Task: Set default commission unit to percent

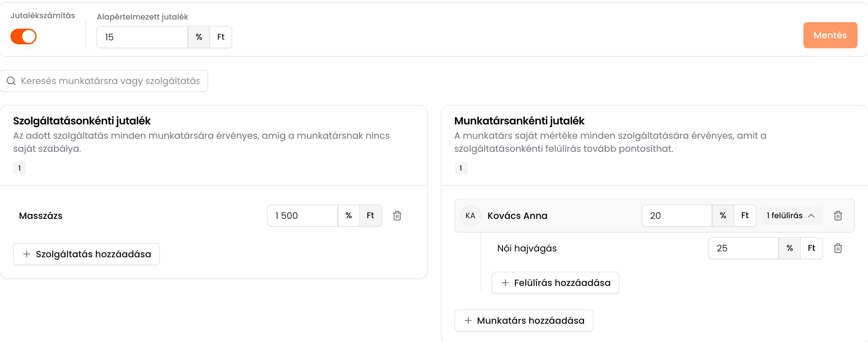Action: (x=199, y=37)
